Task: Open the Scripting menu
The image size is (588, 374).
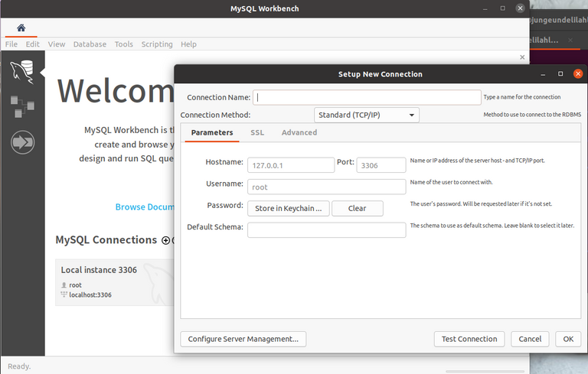Action: point(157,44)
